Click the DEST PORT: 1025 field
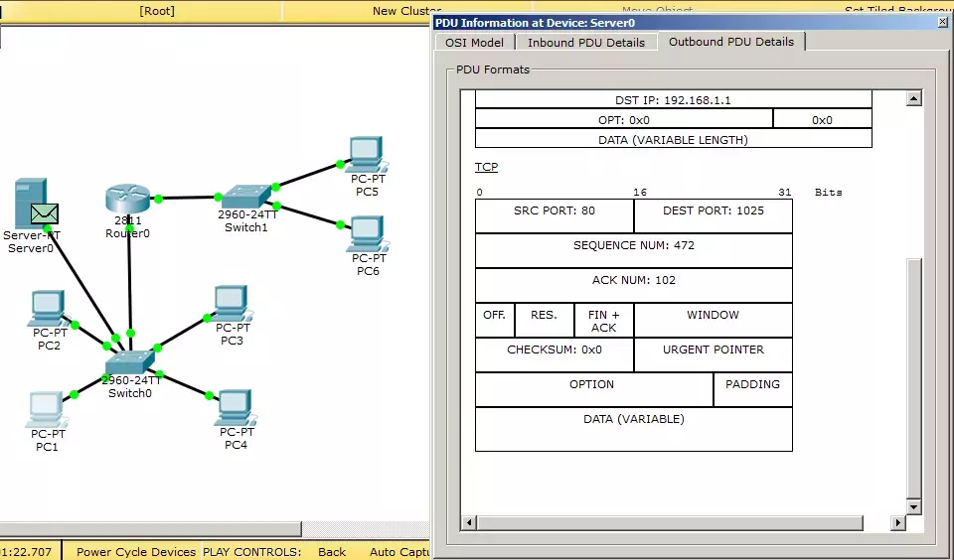 point(714,215)
